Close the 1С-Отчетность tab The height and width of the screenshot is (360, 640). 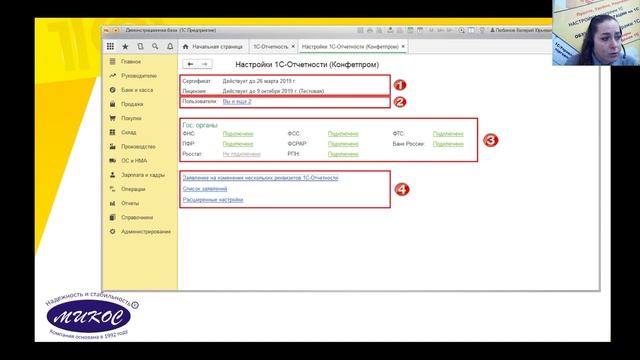(293, 47)
